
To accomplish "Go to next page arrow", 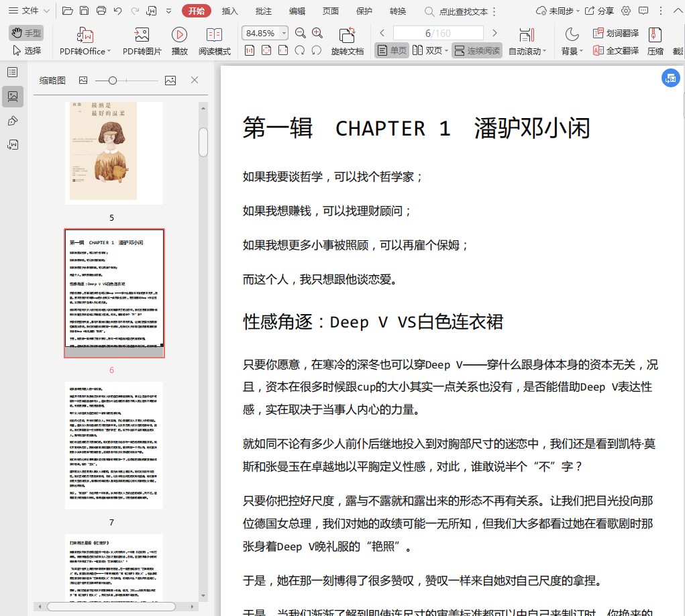I will [x=494, y=33].
